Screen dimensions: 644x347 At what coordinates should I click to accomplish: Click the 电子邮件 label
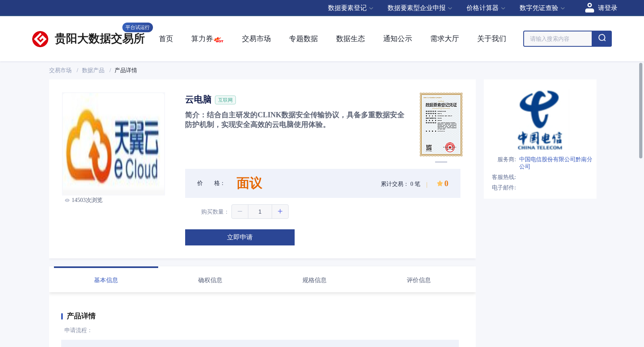coord(504,188)
